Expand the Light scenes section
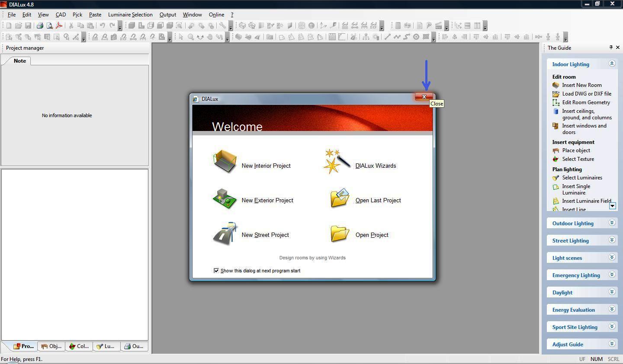623x364 pixels. click(612, 257)
